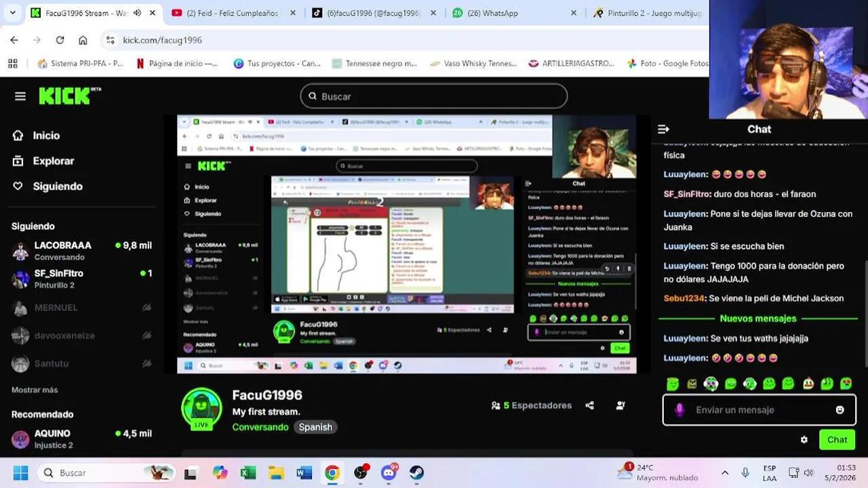This screenshot has height=488, width=868.
Task: Insert the first green flat-face emote
Action: (x=672, y=384)
